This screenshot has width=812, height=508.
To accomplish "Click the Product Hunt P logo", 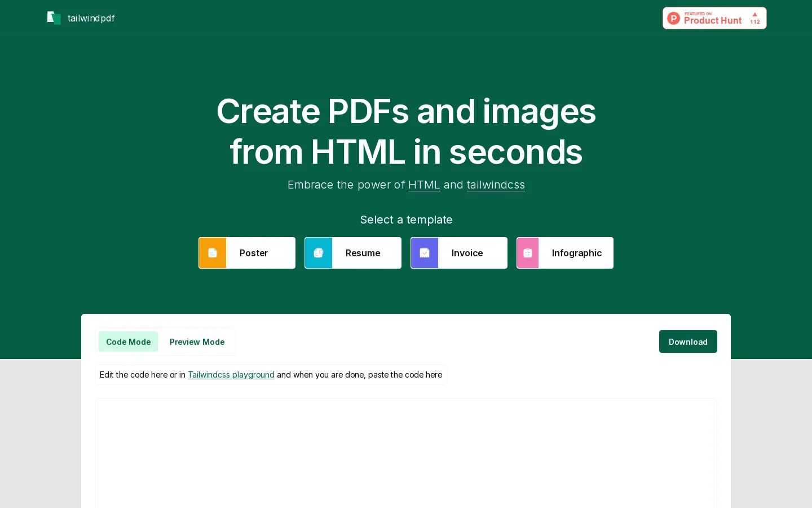I will [x=673, y=18].
